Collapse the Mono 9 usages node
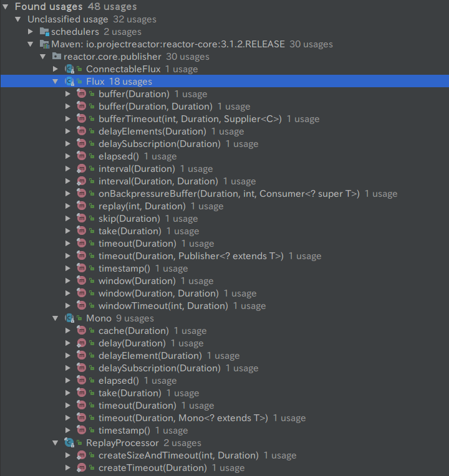 (x=56, y=318)
